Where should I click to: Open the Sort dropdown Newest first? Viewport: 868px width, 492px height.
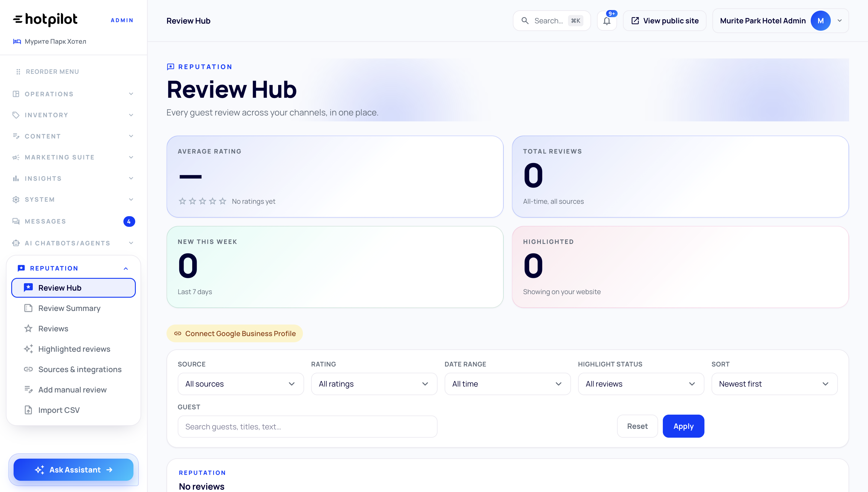(x=774, y=384)
